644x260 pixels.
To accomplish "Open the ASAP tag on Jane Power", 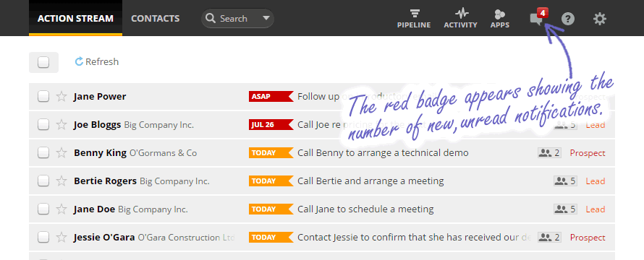I will click(271, 97).
